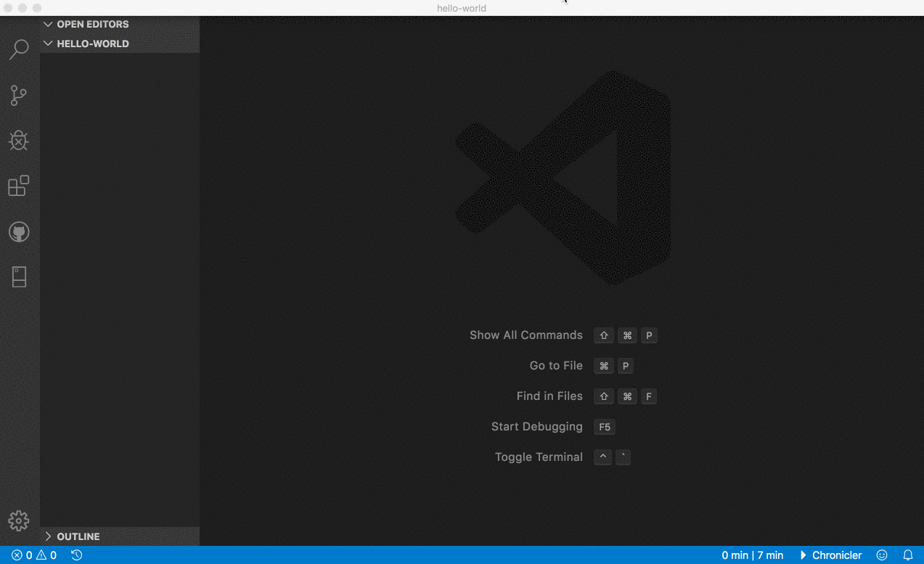Open the Run and Debug view
Image resolution: width=924 pixels, height=564 pixels.
18,140
